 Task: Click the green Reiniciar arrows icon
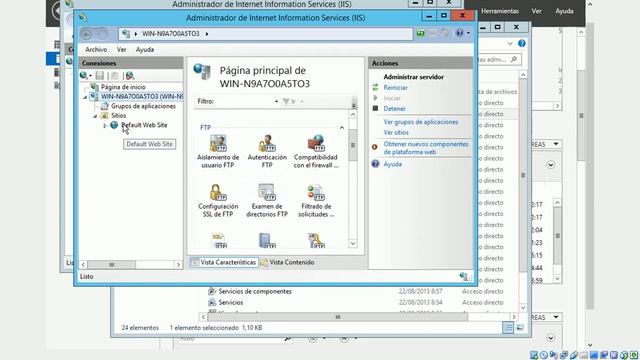click(x=375, y=87)
